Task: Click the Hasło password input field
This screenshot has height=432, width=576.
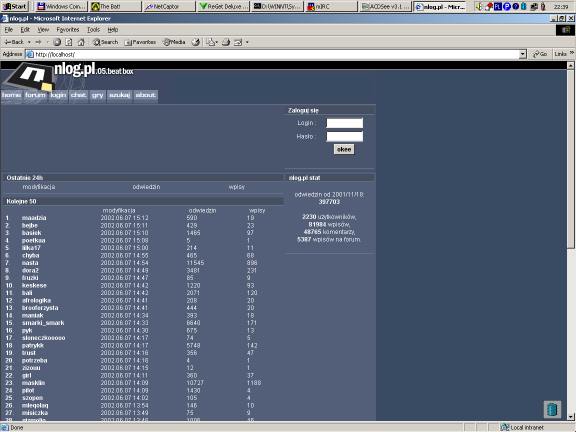Action: 345,137
